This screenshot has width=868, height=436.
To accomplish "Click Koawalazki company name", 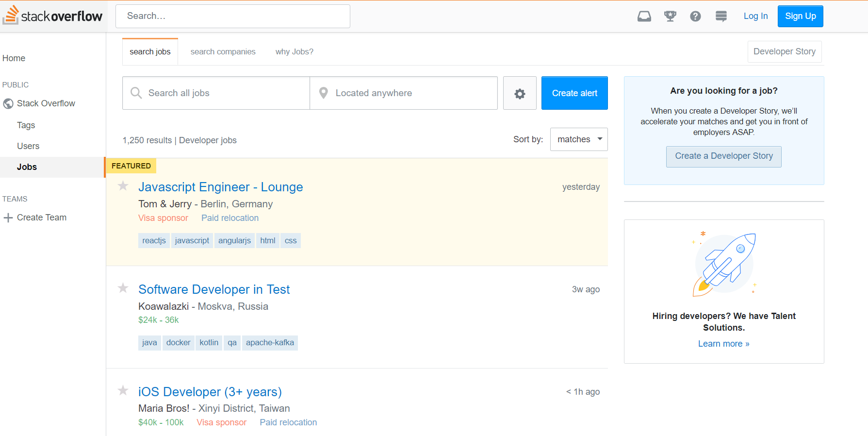I will pos(164,306).
